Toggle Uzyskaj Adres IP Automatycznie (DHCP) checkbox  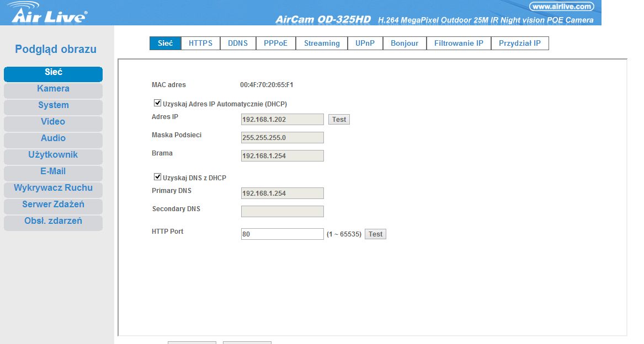click(157, 103)
